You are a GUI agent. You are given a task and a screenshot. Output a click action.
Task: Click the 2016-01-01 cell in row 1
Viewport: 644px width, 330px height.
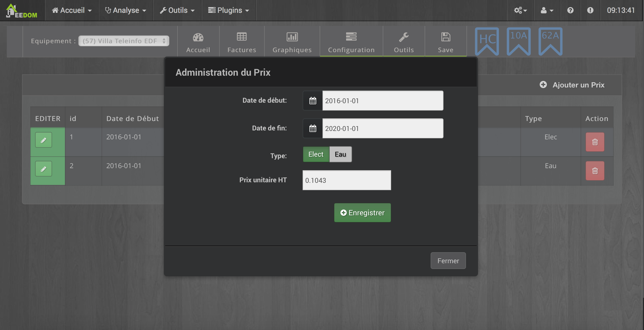pyautogui.click(x=124, y=137)
